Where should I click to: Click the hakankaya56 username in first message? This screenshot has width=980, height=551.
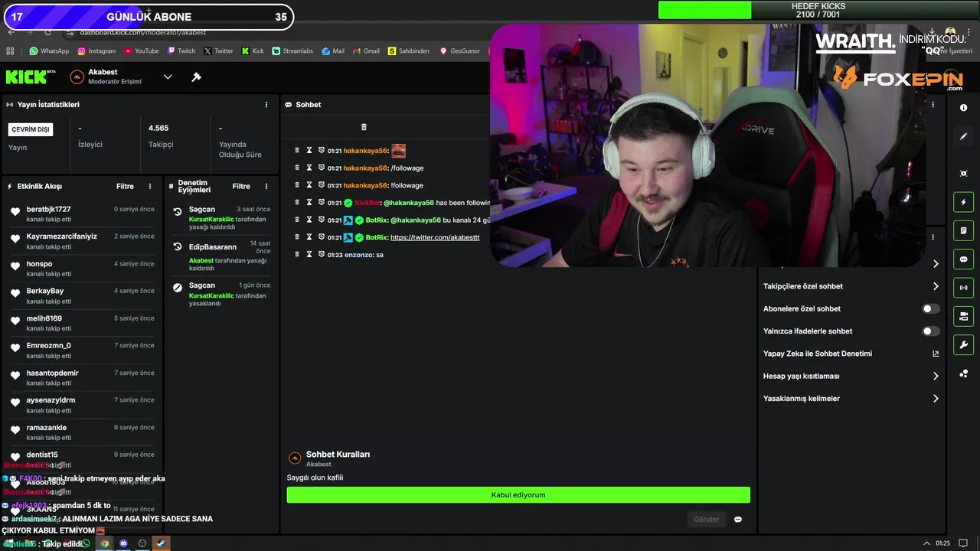click(365, 151)
